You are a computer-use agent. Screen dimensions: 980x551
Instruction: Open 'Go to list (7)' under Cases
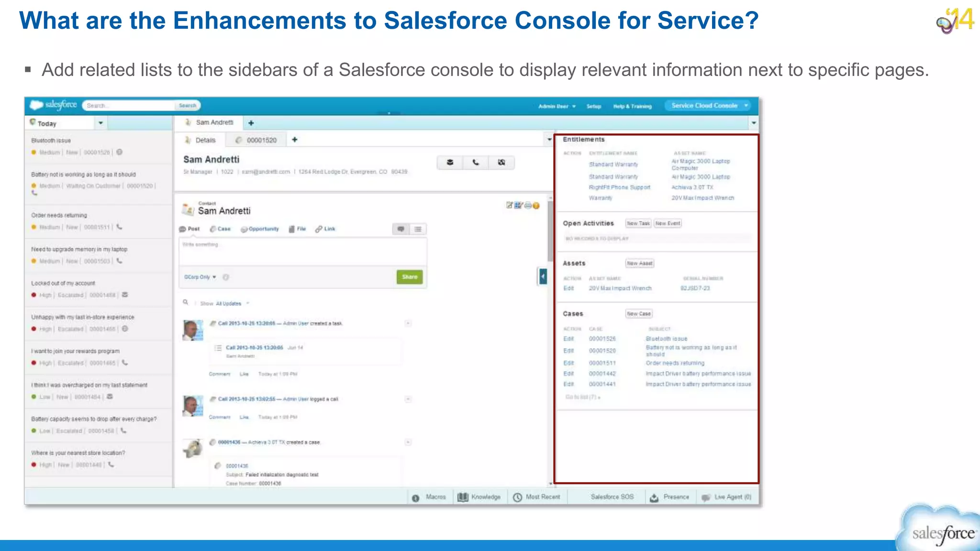(x=582, y=397)
